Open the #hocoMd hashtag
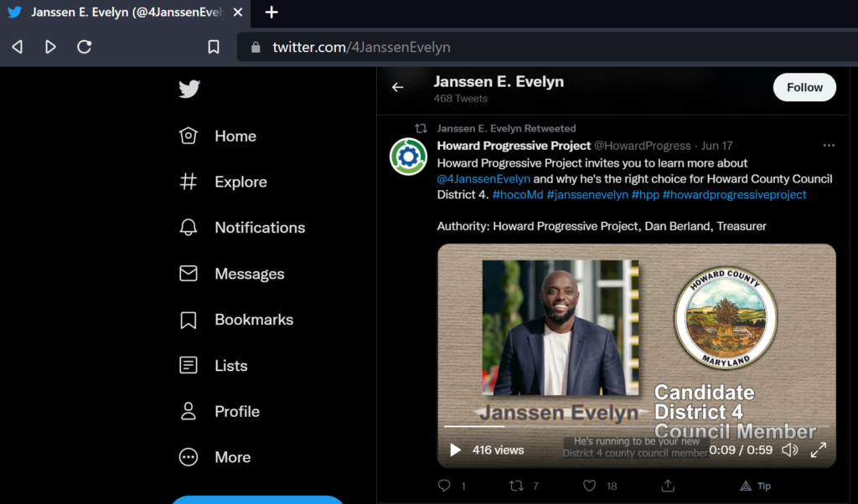The height and width of the screenshot is (504, 858). point(518,194)
